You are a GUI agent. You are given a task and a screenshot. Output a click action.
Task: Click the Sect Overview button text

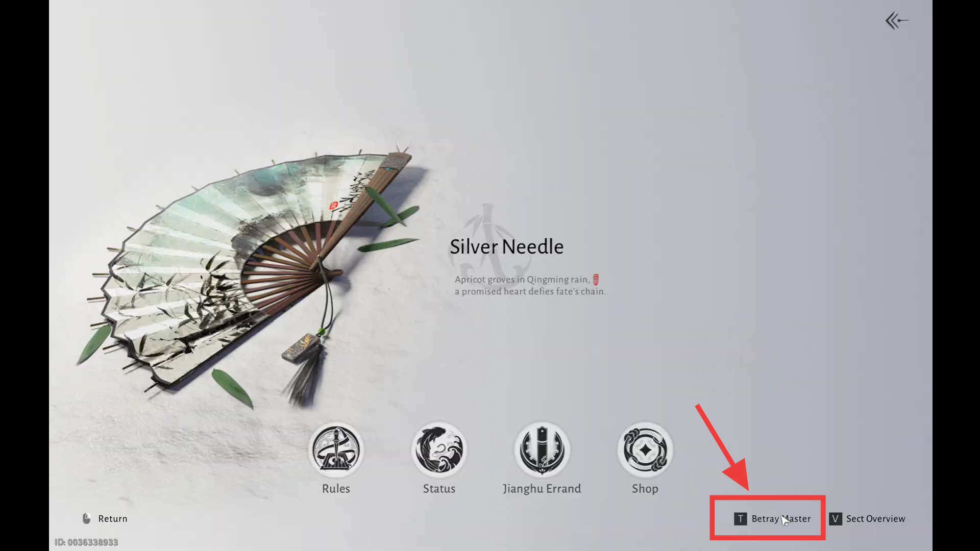pos(876,519)
